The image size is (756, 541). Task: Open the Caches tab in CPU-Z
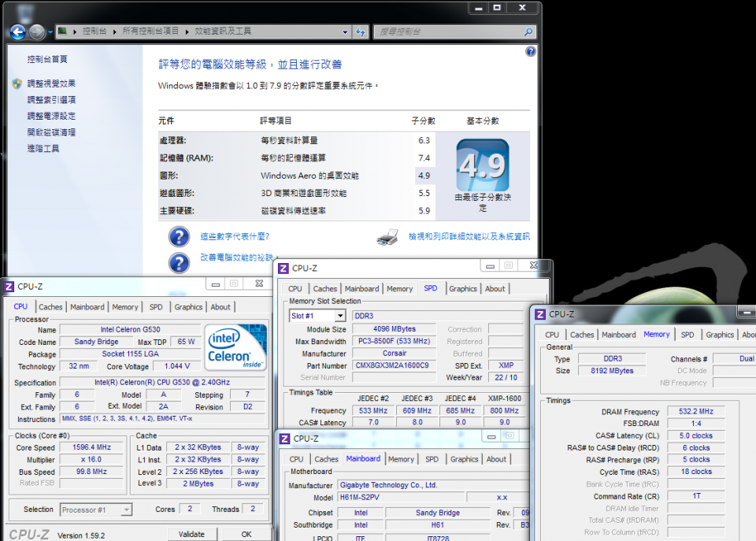pos(50,306)
